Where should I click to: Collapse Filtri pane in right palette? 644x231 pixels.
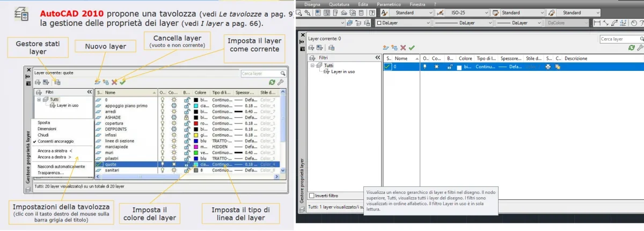tap(377, 57)
